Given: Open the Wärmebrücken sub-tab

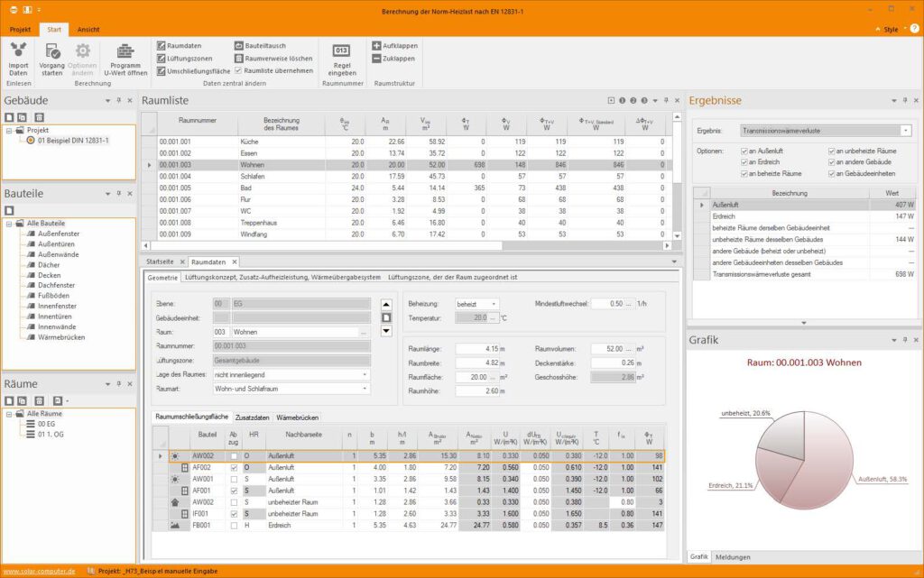Looking at the screenshot, I should [298, 417].
